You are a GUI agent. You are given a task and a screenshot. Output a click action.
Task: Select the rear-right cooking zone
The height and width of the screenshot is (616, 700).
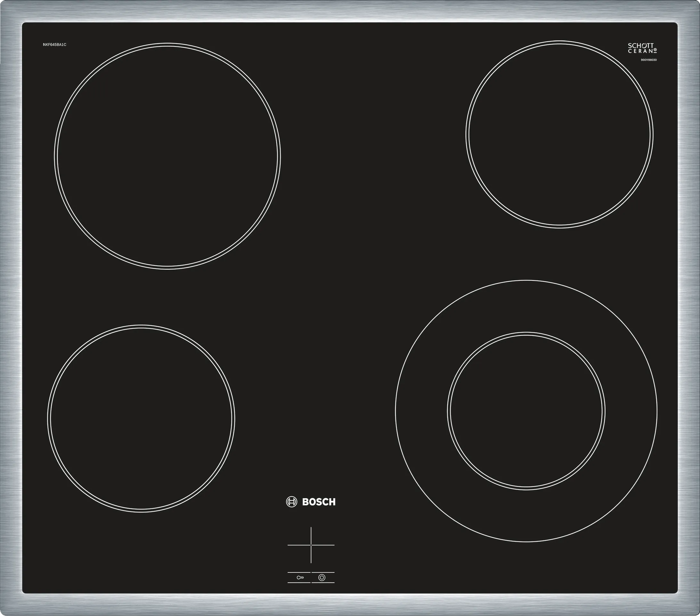click(559, 134)
